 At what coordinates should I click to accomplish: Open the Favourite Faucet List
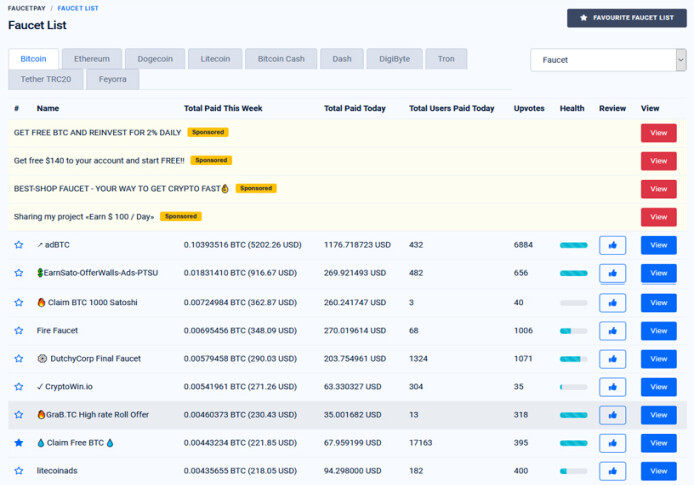coord(627,18)
